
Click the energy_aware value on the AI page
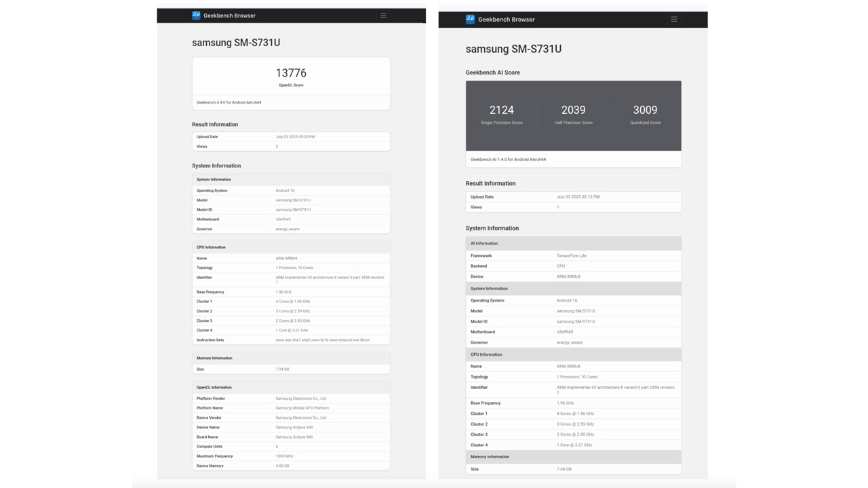pyautogui.click(x=570, y=342)
